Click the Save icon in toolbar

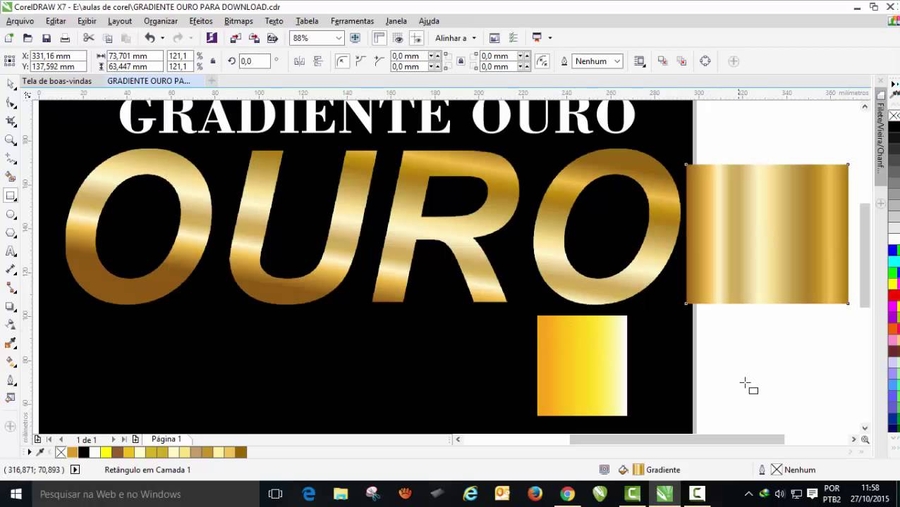tap(45, 38)
